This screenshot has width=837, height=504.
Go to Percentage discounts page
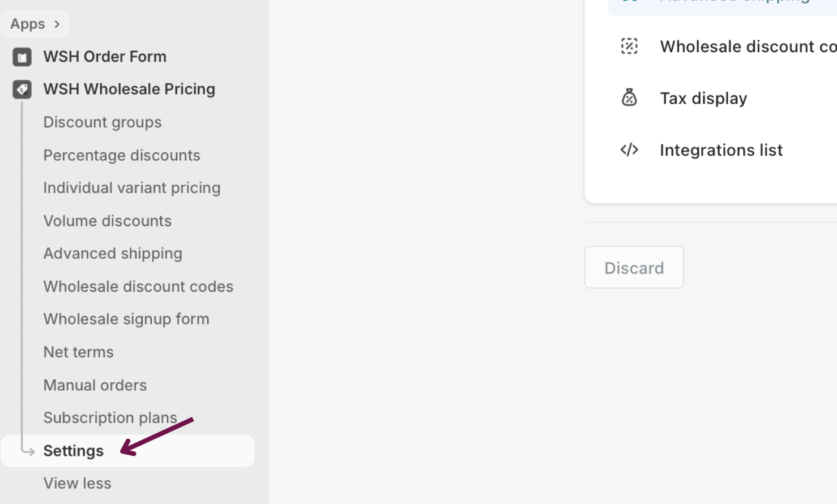122,155
